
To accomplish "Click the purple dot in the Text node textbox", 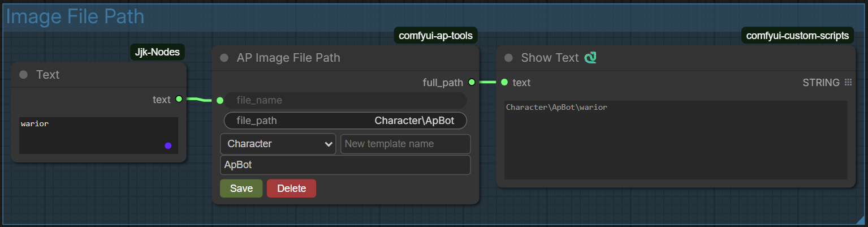I will click(168, 145).
